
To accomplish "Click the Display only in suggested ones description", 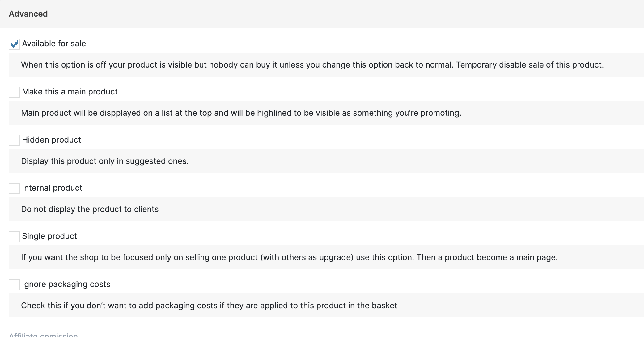I will (105, 161).
